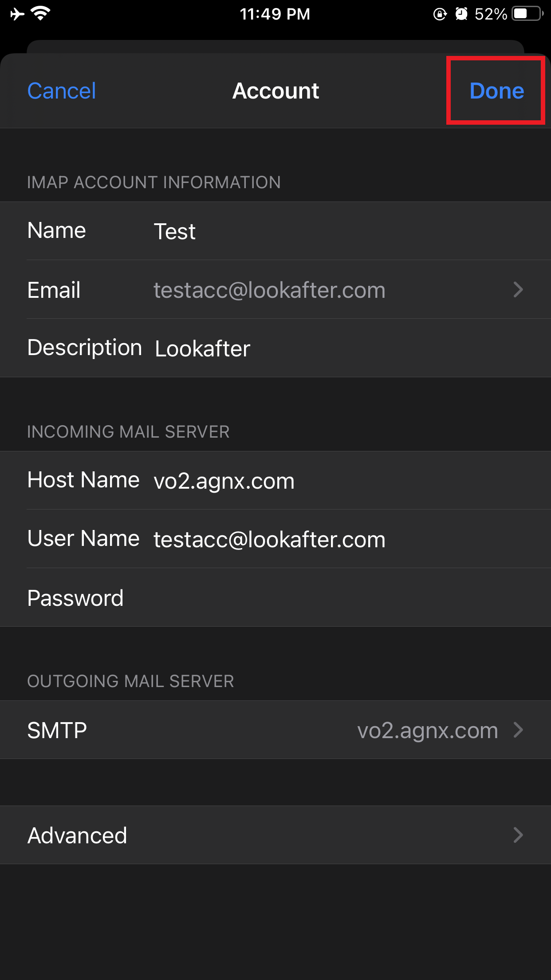Tap the orientation lock icon
The height and width of the screenshot is (980, 551).
pos(440,14)
